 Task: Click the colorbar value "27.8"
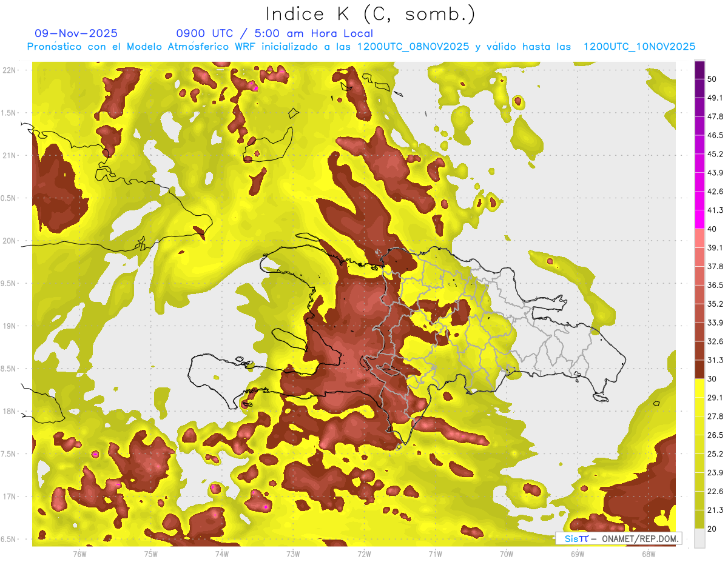coord(715,416)
